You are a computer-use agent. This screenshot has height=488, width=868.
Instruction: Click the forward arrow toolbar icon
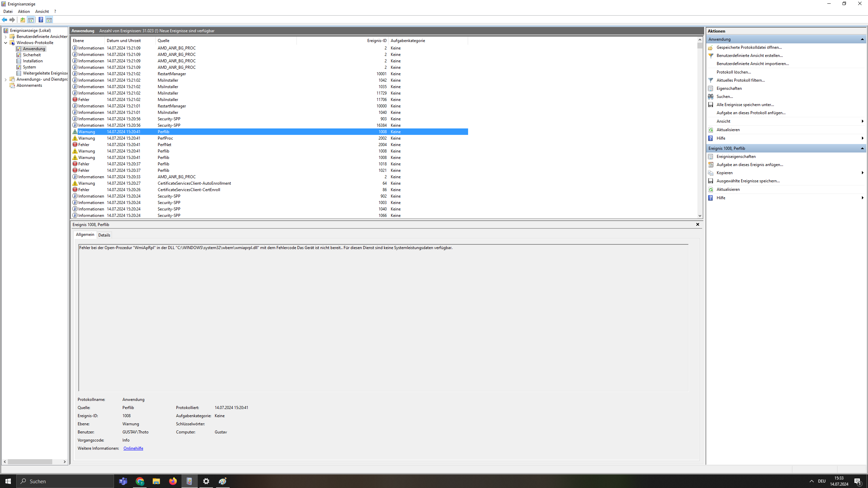tap(12, 20)
